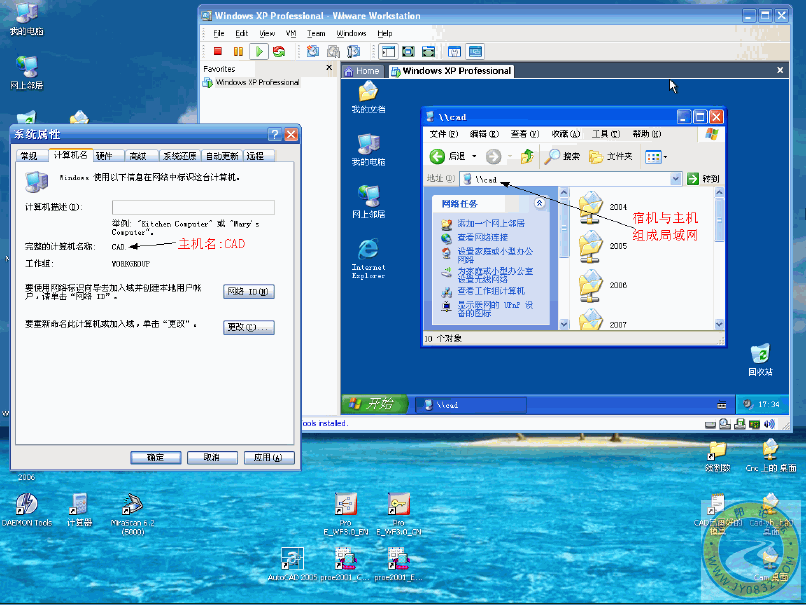
Task: Click the help (?) button in 系统属性 title bar
Action: coord(274,134)
